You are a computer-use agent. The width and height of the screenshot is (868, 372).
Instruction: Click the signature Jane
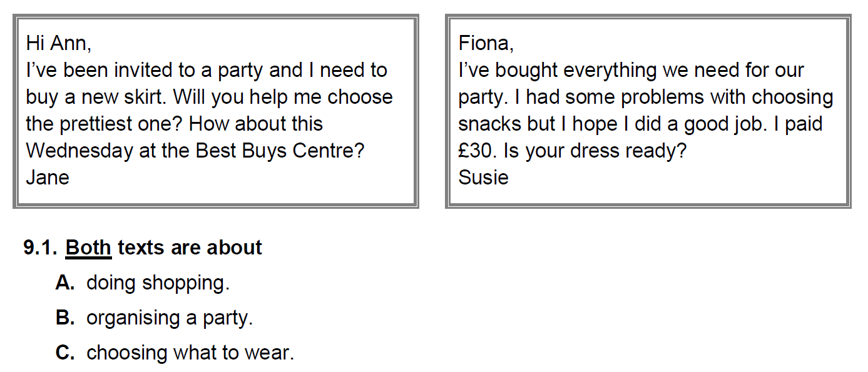pos(48,178)
